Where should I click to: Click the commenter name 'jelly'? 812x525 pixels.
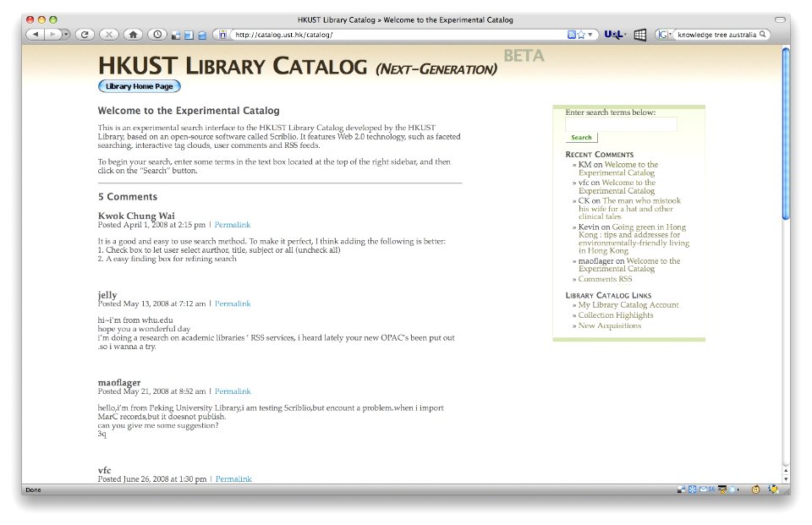(x=107, y=294)
